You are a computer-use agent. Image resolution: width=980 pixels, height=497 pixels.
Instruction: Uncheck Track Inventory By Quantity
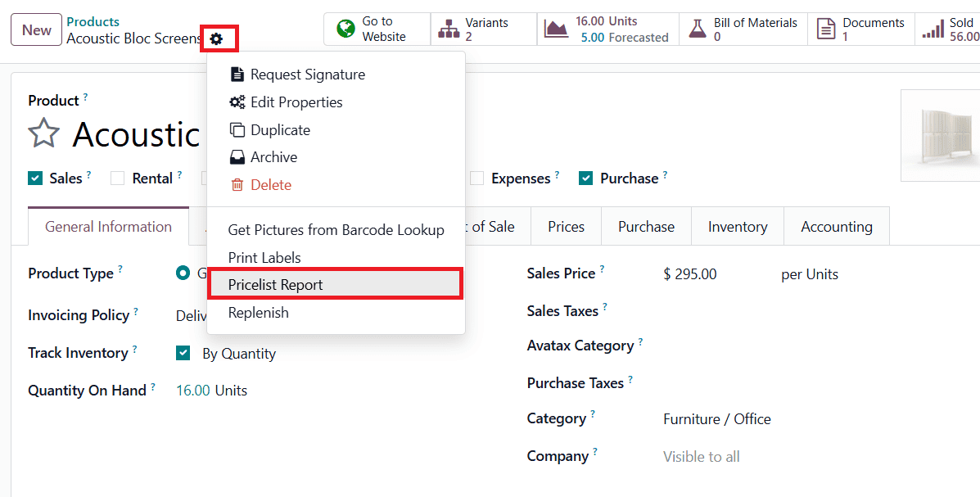click(182, 353)
